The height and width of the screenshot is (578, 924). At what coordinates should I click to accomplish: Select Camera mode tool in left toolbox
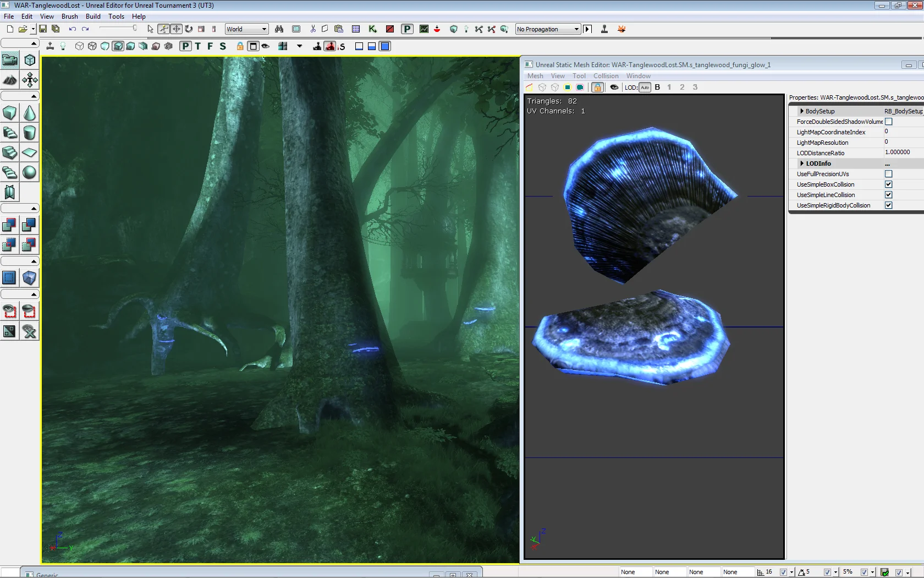pyautogui.click(x=10, y=60)
